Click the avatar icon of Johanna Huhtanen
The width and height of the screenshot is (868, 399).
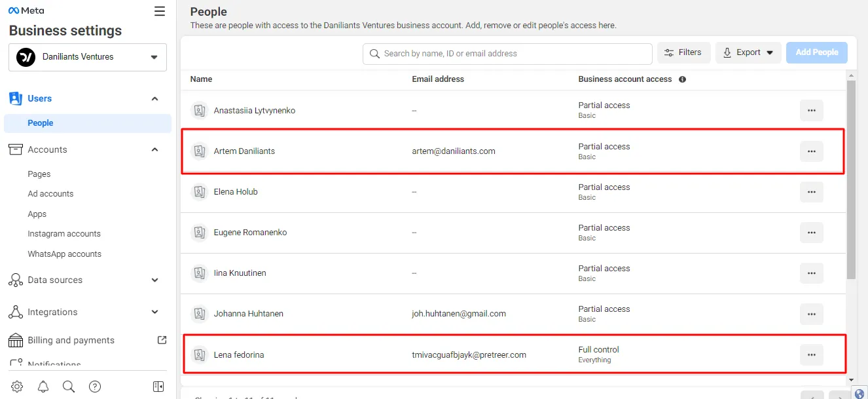point(199,314)
